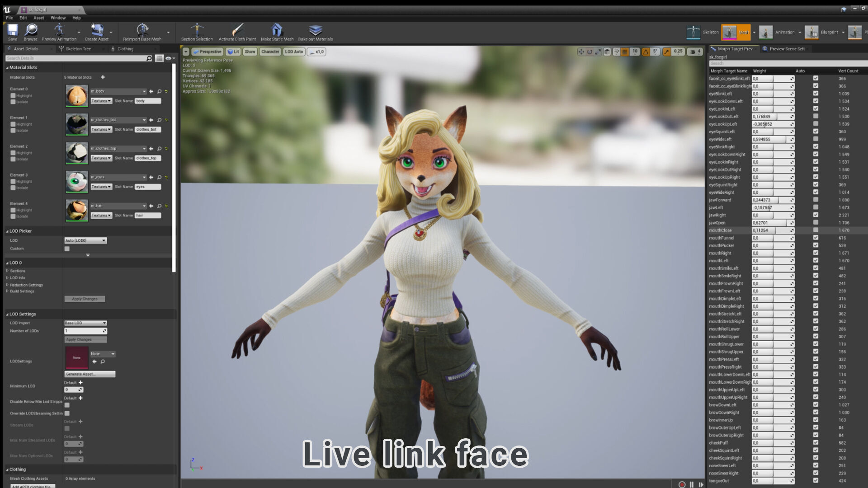Toggle the Custom LOD checkbox
This screenshot has width=868, height=488.
click(x=67, y=249)
